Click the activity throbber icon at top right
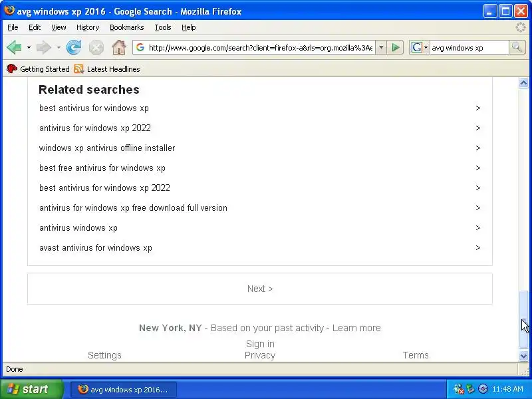Image resolution: width=532 pixels, height=399 pixels. tap(521, 27)
